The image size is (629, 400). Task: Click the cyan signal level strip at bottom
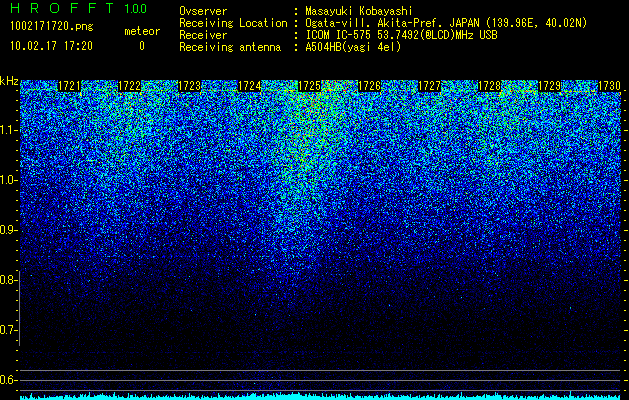click(x=321, y=396)
